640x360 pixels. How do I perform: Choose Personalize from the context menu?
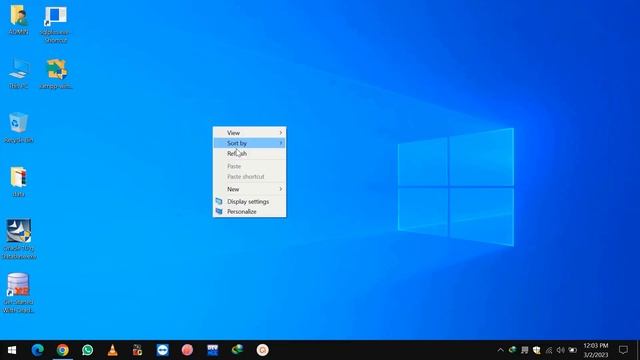click(x=249, y=211)
